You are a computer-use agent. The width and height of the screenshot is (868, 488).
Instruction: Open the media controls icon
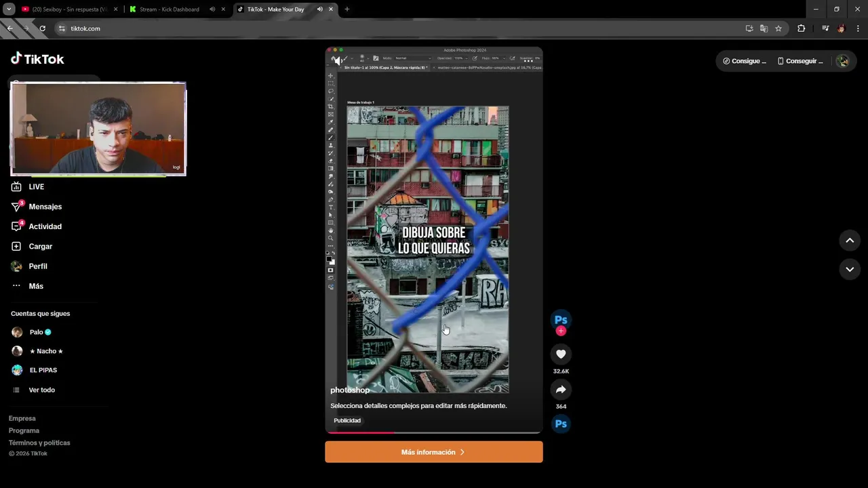(825, 28)
